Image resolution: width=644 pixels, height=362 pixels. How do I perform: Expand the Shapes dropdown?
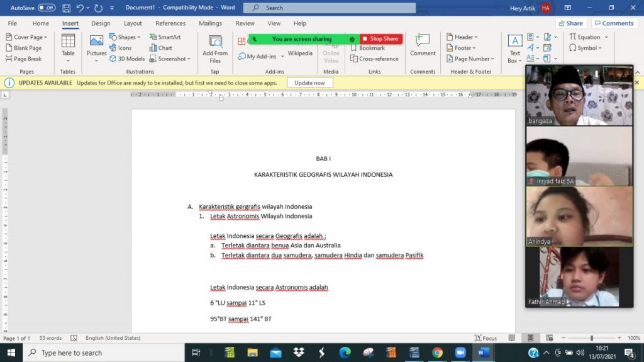pyautogui.click(x=125, y=37)
